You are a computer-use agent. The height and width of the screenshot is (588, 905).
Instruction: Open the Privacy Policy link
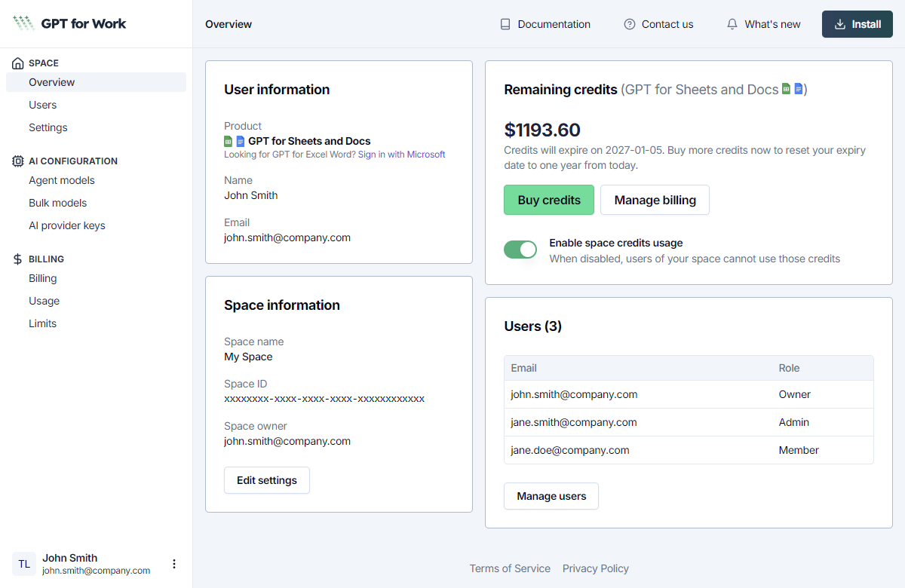pyautogui.click(x=596, y=568)
